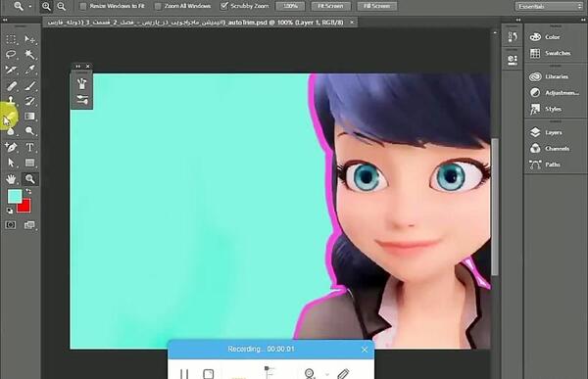The height and width of the screenshot is (379, 588).
Task: Swap foreground and background colors
Action: click(28, 192)
